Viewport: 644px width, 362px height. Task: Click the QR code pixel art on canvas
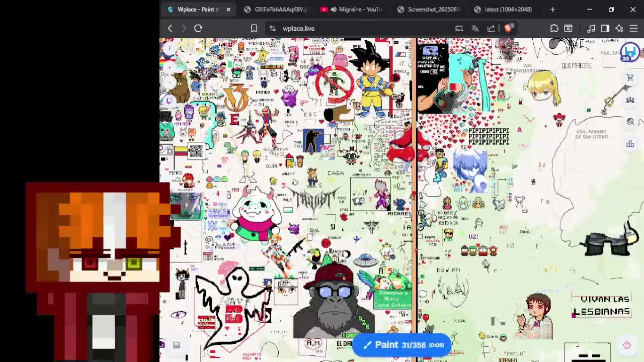coord(196,150)
